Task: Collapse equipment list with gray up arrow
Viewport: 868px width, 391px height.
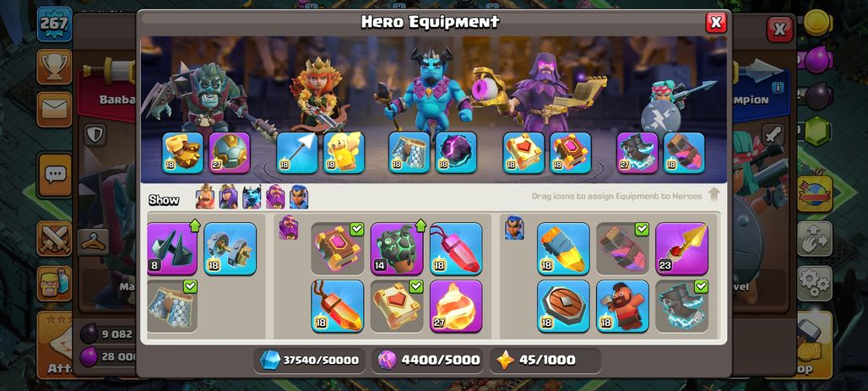Action: click(x=714, y=195)
